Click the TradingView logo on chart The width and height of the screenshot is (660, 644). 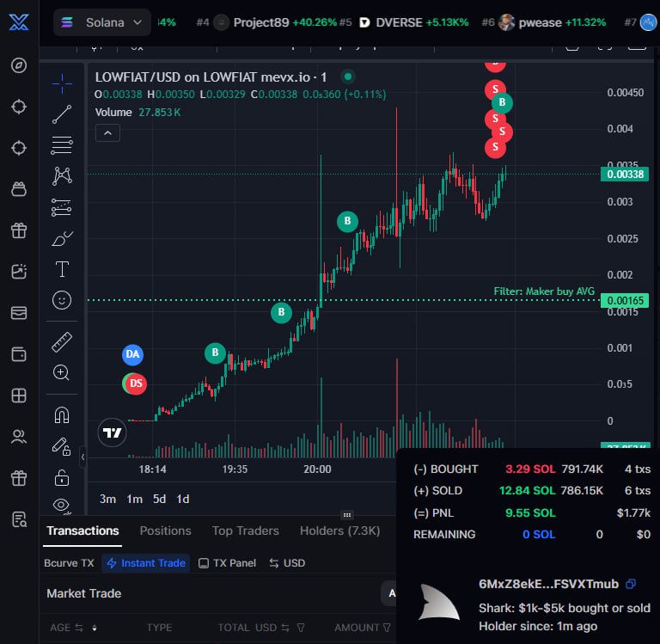[x=112, y=432]
